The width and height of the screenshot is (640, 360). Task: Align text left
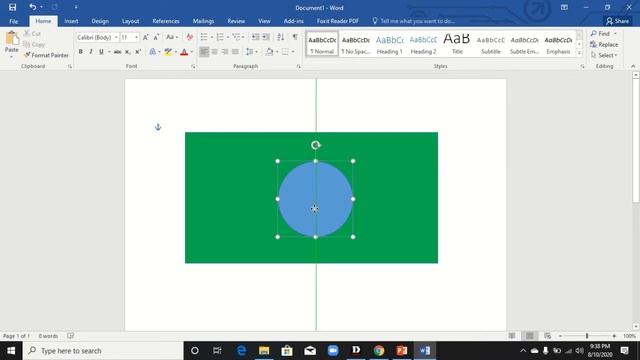click(204, 52)
